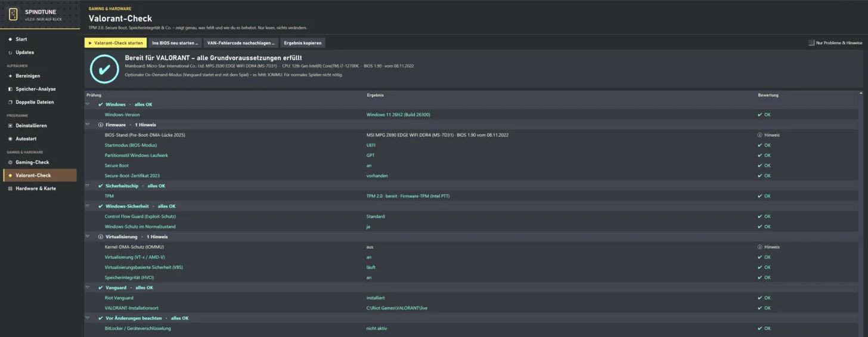Open Speicher-Analyse in the sidebar
Screen dimensions: 868x337
coord(40,89)
